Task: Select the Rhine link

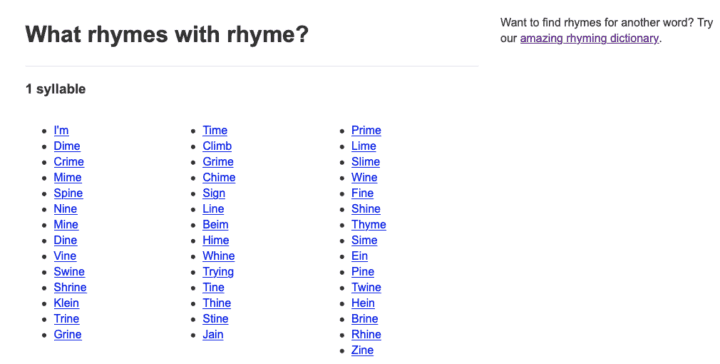Action: (366, 335)
